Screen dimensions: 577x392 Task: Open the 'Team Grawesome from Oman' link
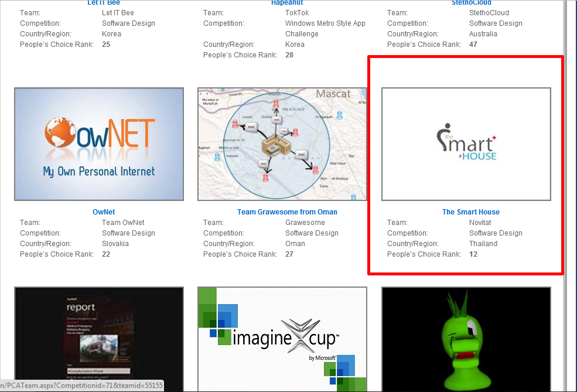coord(287,212)
